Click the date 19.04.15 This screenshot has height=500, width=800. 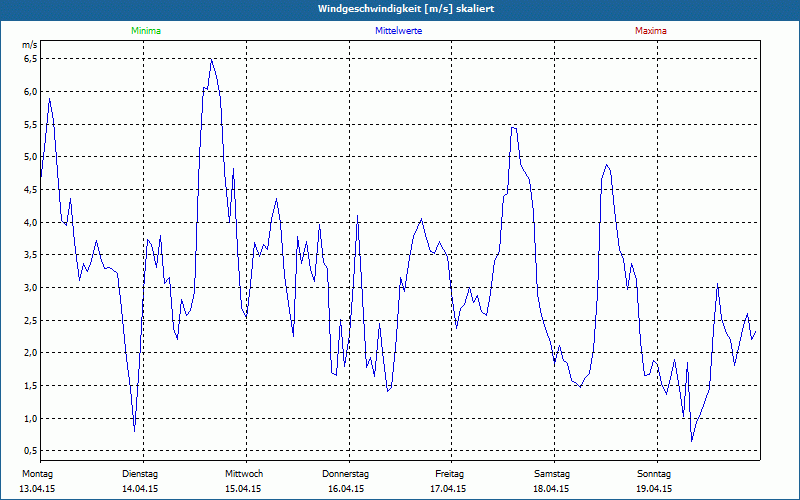pyautogui.click(x=654, y=489)
